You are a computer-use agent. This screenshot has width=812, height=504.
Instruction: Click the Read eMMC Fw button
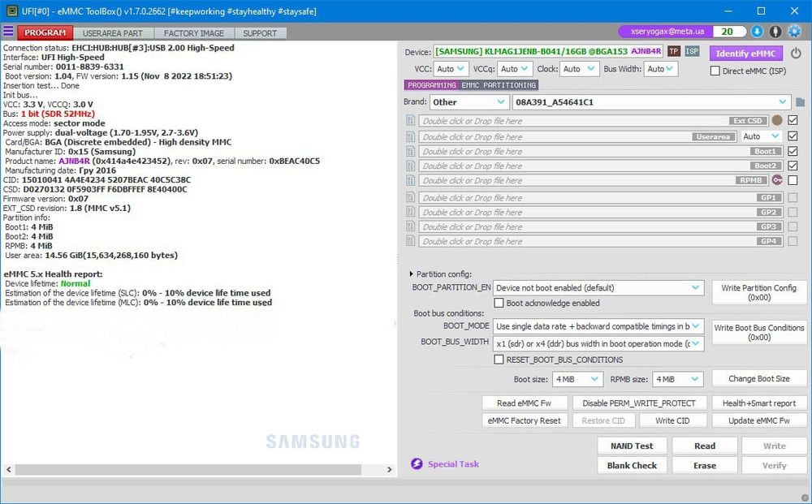(x=524, y=403)
